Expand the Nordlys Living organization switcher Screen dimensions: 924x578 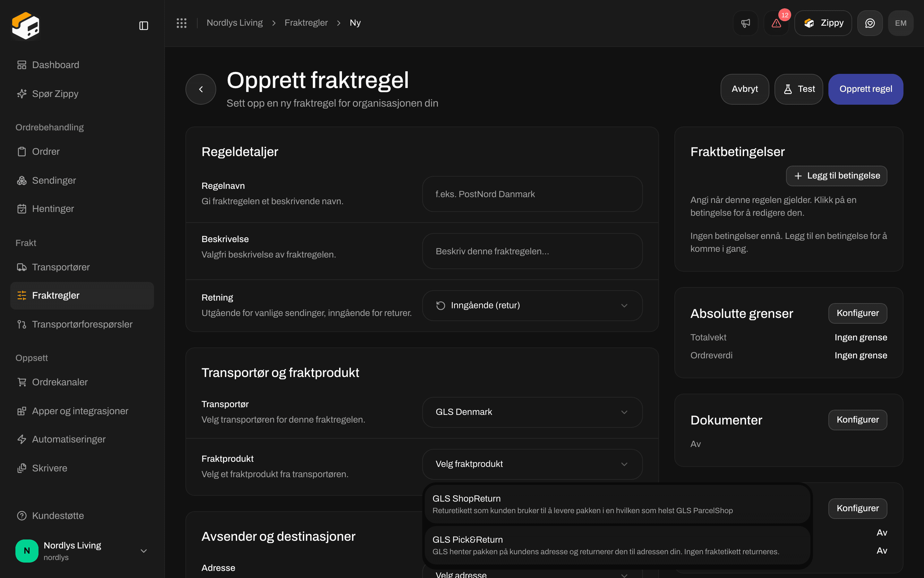pos(82,551)
